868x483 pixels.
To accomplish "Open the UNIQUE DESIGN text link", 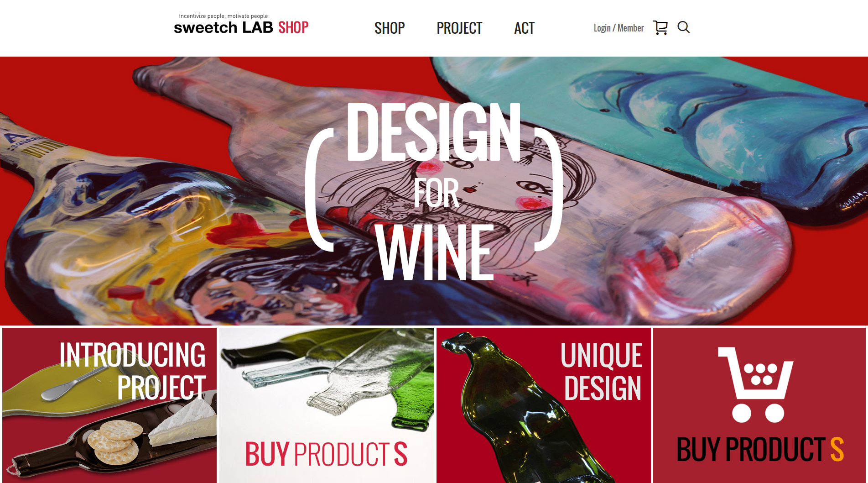I will [x=601, y=372].
